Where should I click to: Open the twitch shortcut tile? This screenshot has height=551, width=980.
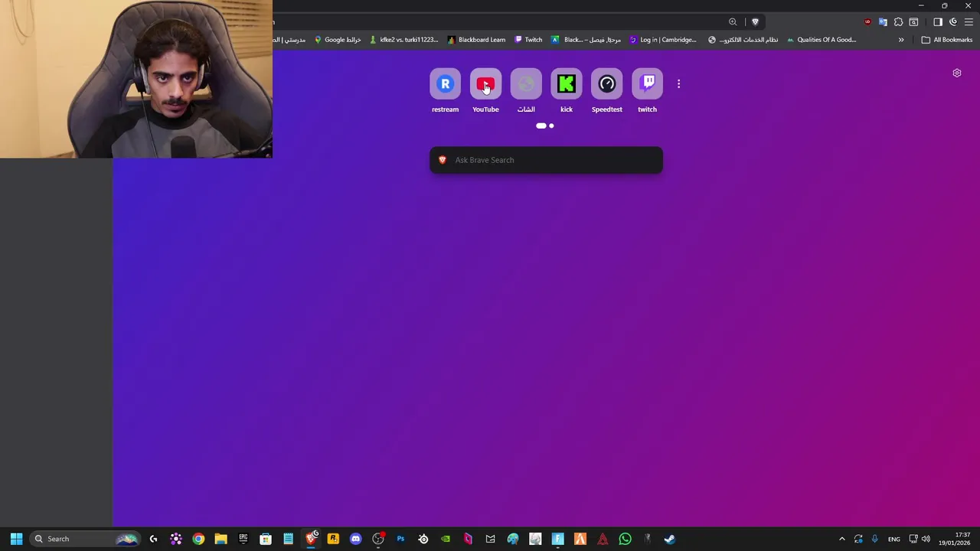pyautogui.click(x=648, y=91)
